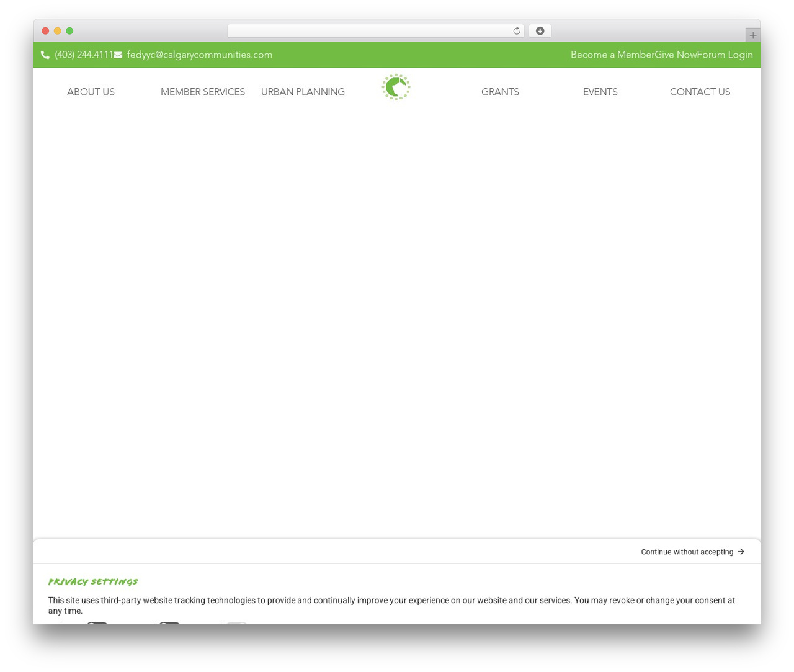Image resolution: width=794 pixels, height=672 pixels.
Task: Click the phone handset icon
Action: (x=45, y=55)
